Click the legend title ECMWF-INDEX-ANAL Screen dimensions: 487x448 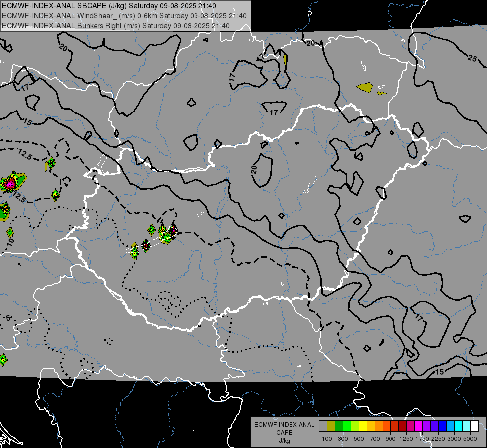click(x=284, y=425)
